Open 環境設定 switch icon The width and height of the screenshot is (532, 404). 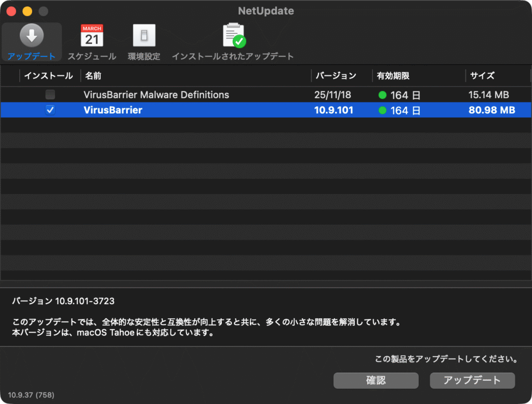pos(144,36)
